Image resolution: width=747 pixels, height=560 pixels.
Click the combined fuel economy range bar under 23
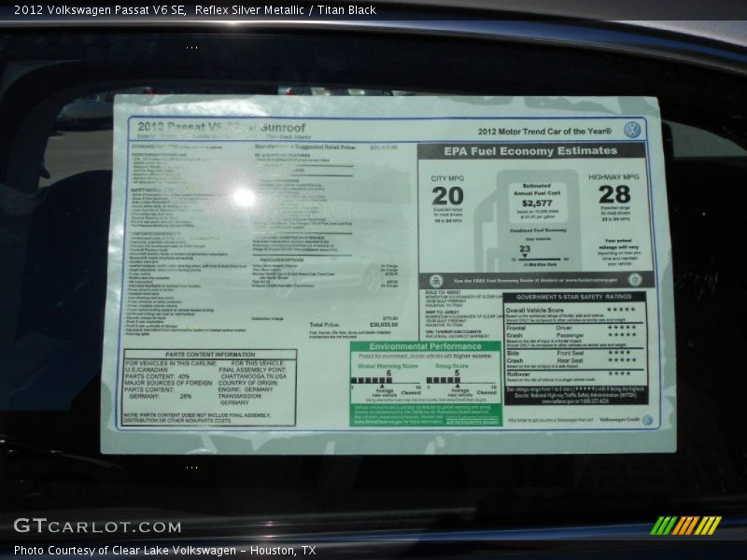pyautogui.click(x=540, y=259)
